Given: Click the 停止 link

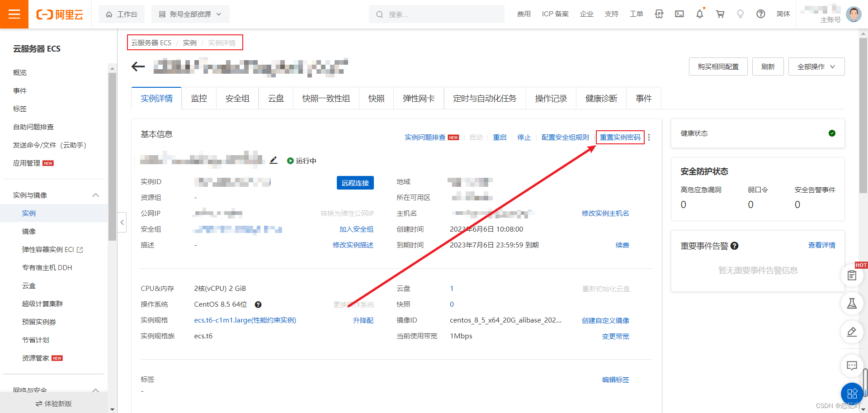Looking at the screenshot, I should (x=524, y=137).
